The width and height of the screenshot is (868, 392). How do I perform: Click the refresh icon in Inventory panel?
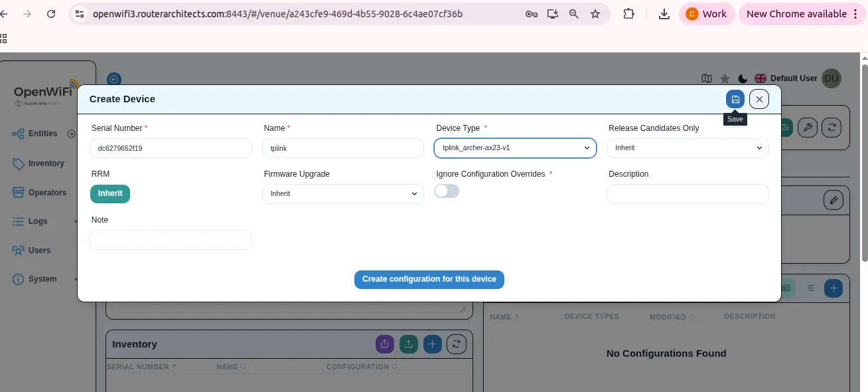tap(456, 343)
